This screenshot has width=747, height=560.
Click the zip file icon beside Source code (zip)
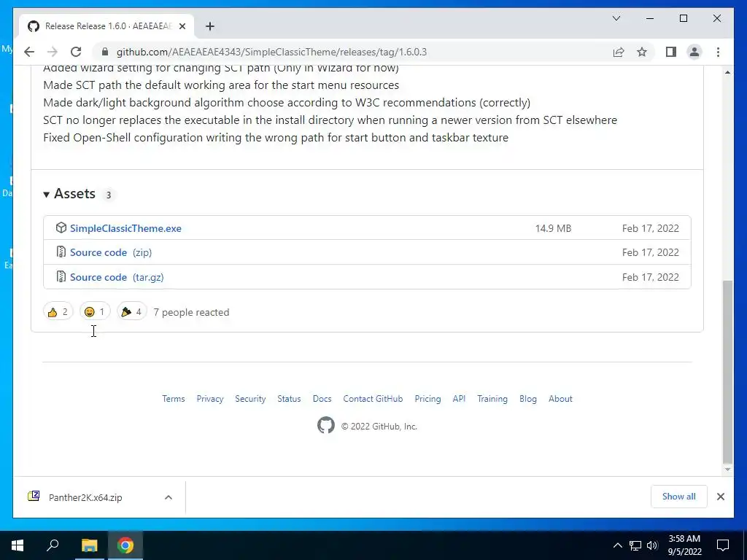point(61,252)
